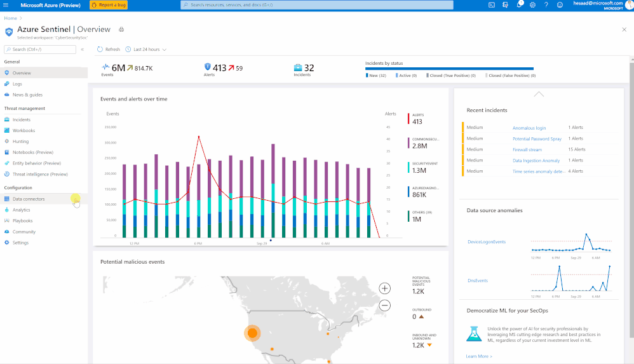Click the Active (0) legend swatch
This screenshot has width=634, height=364.
click(x=396, y=75)
